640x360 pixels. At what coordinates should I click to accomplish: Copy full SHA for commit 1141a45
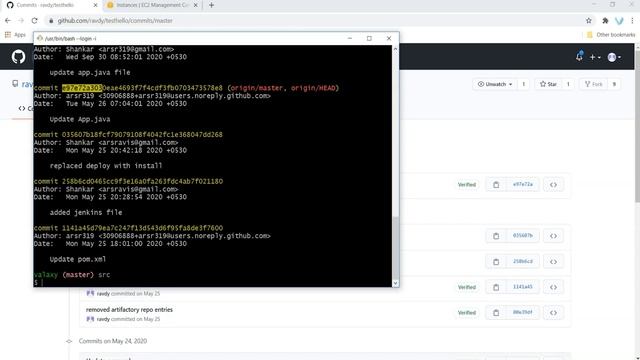click(x=496, y=287)
